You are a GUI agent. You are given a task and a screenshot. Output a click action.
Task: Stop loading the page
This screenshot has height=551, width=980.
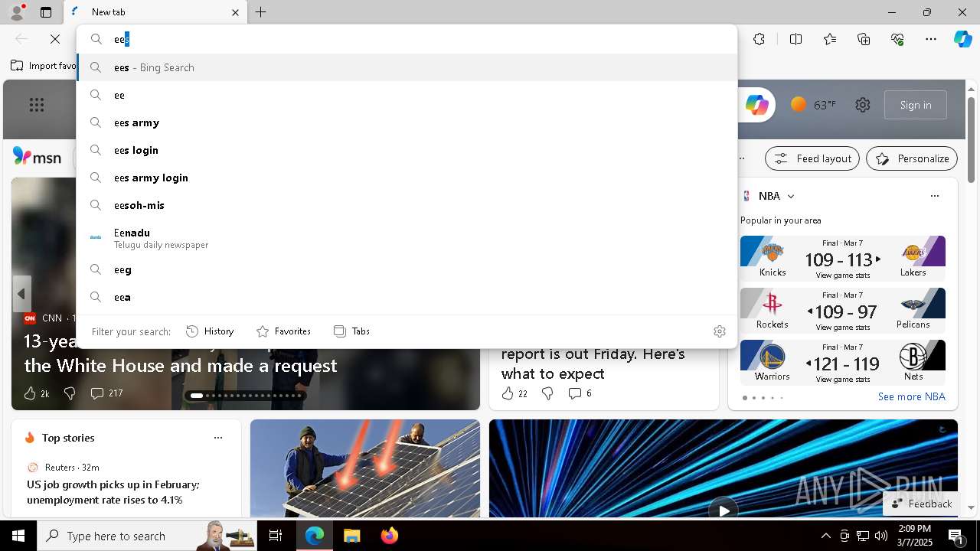(x=55, y=39)
